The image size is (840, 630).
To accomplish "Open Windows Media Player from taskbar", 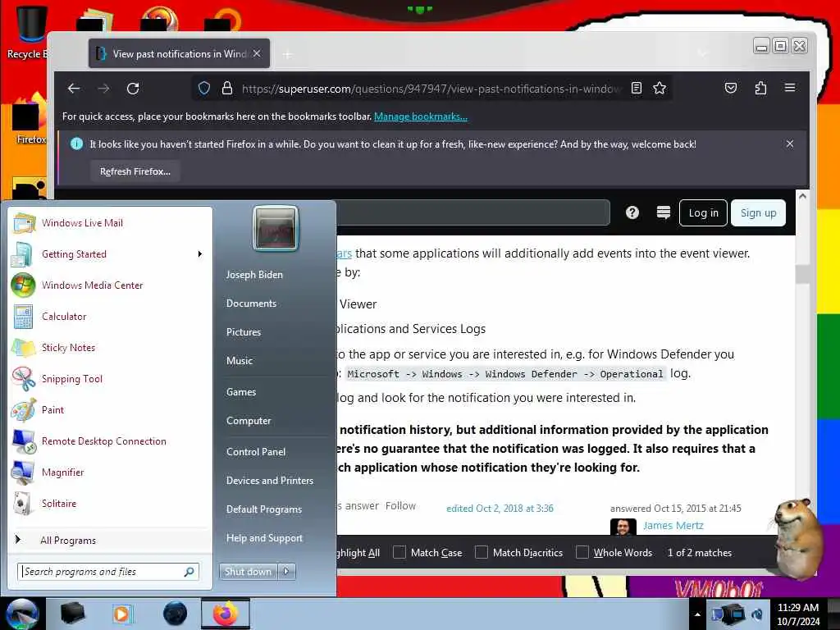I will coord(121,614).
